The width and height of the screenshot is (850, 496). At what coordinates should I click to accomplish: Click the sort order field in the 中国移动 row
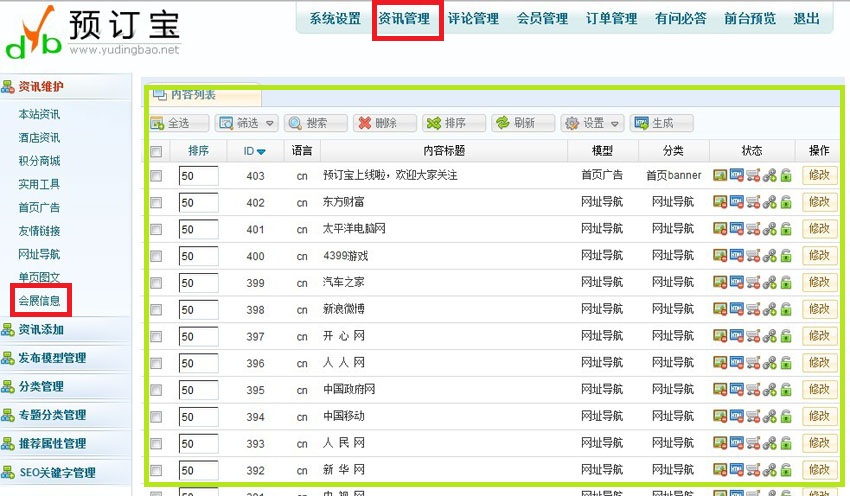click(198, 417)
